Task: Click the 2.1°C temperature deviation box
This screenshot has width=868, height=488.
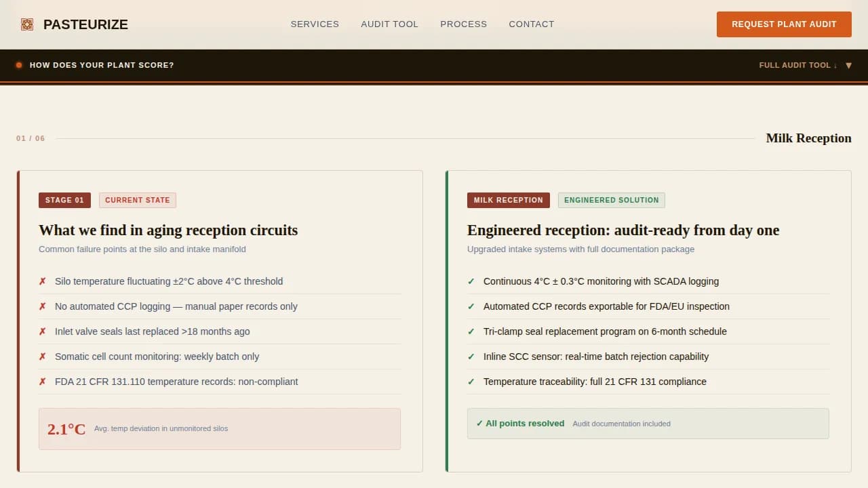Action: [219, 428]
